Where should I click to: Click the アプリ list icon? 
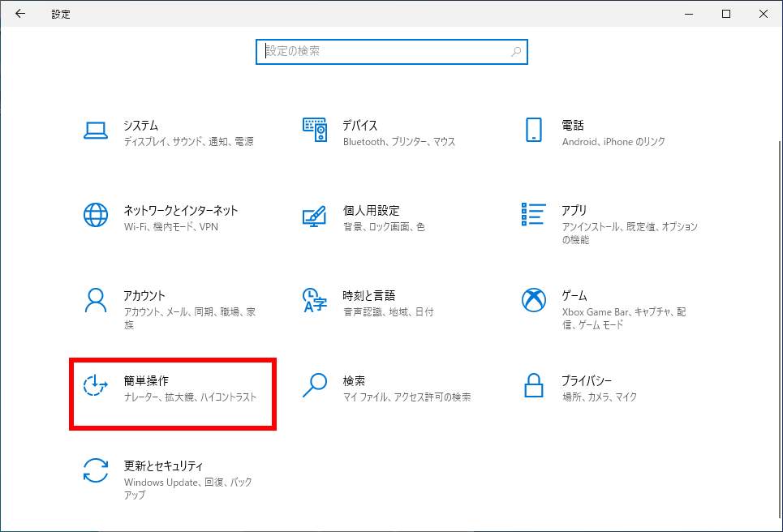534,215
